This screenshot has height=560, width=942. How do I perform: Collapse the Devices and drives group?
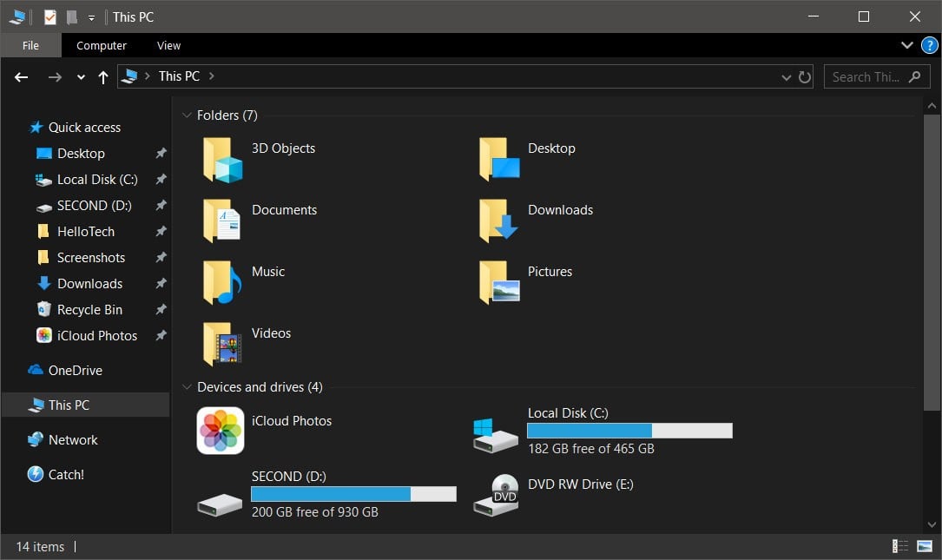point(187,387)
